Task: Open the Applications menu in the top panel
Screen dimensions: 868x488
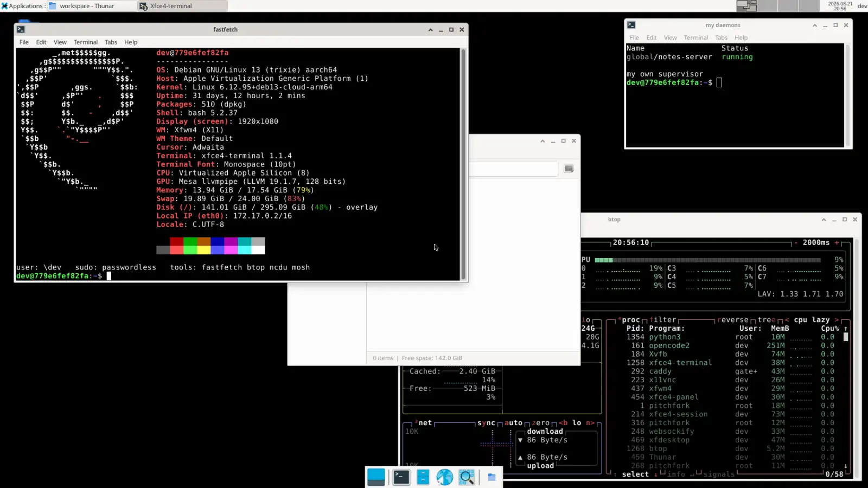Action: point(22,6)
